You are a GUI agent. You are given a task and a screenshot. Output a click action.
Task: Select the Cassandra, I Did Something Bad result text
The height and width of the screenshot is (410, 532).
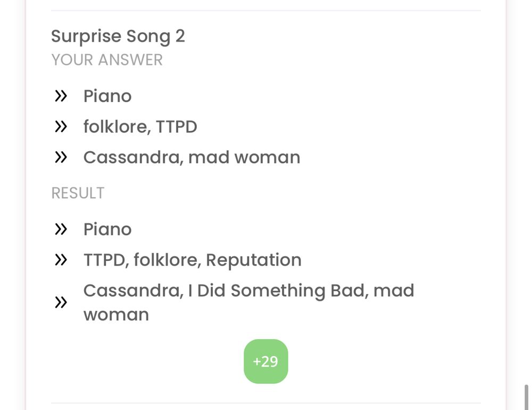pyautogui.click(x=248, y=302)
